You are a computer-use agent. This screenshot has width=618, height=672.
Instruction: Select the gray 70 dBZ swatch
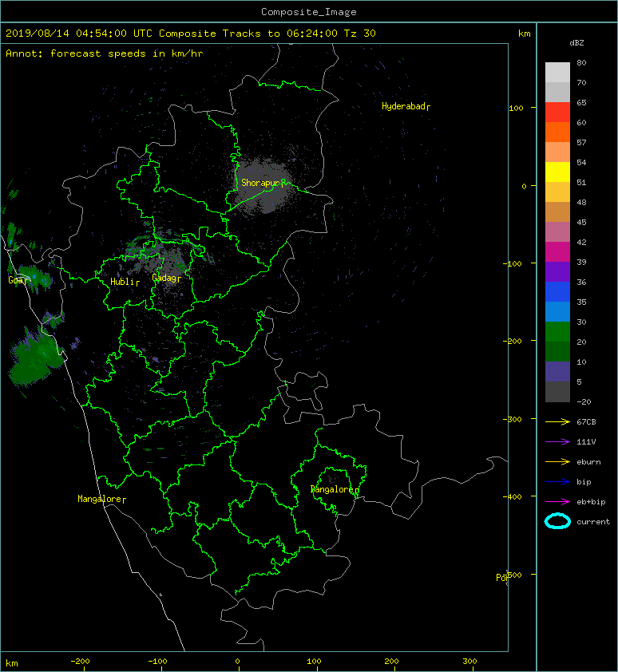557,92
